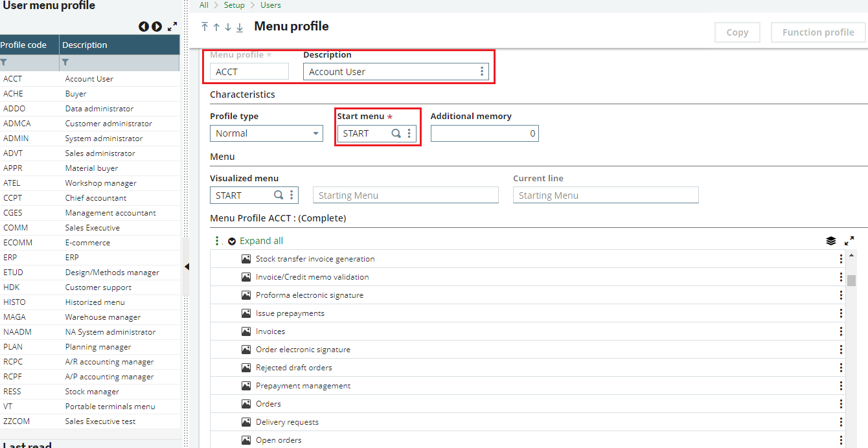The width and height of the screenshot is (868, 448).
Task: Open the filter on the Description column
Action: click(64, 62)
